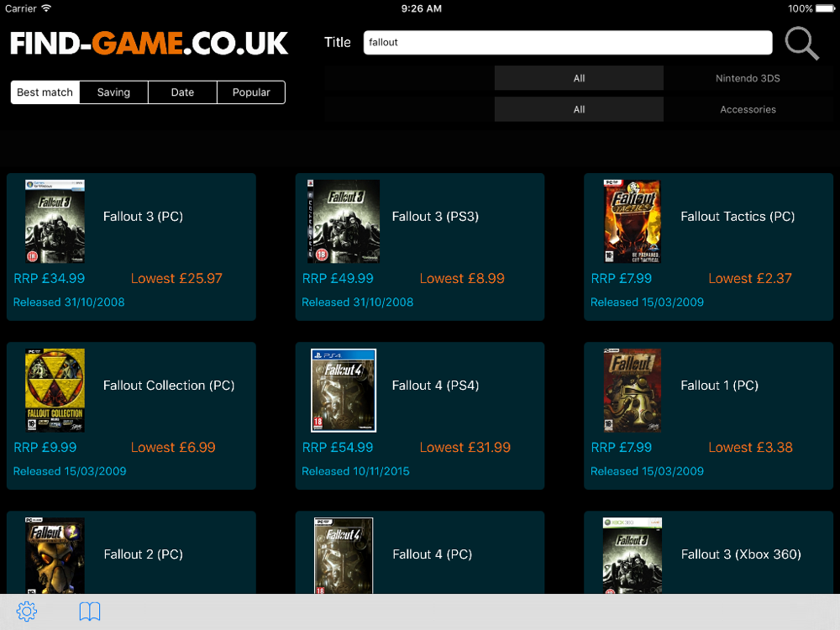840x630 pixels.
Task: Select the Fallout 3 (PS3) title
Action: pyautogui.click(x=435, y=217)
